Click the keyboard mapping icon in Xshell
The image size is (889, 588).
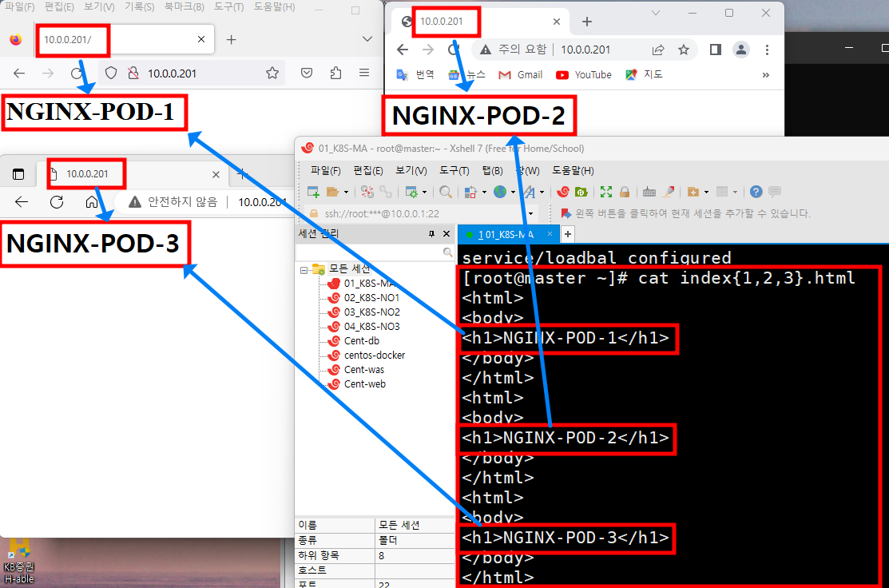coord(649,193)
